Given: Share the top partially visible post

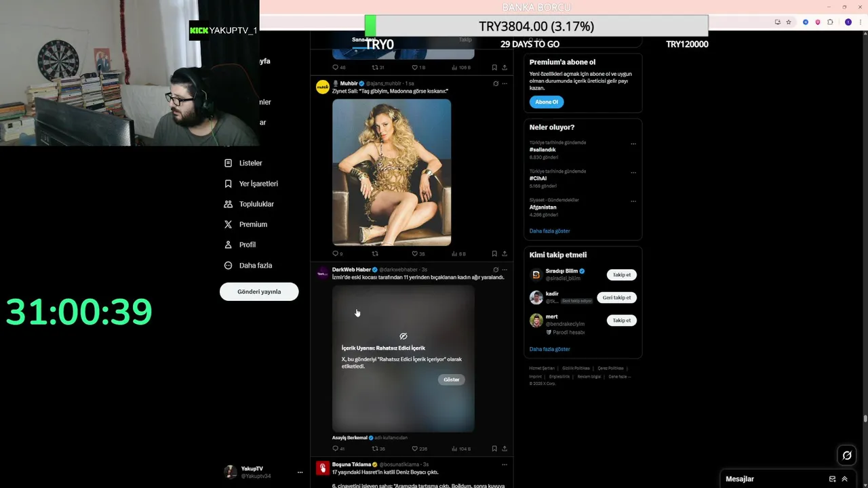Looking at the screenshot, I should tap(505, 68).
